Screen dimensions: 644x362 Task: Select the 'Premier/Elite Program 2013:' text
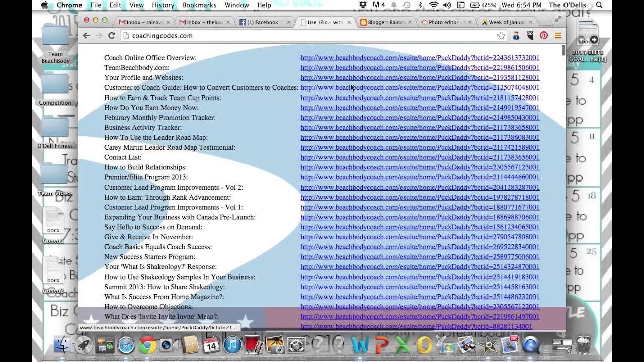(x=146, y=177)
